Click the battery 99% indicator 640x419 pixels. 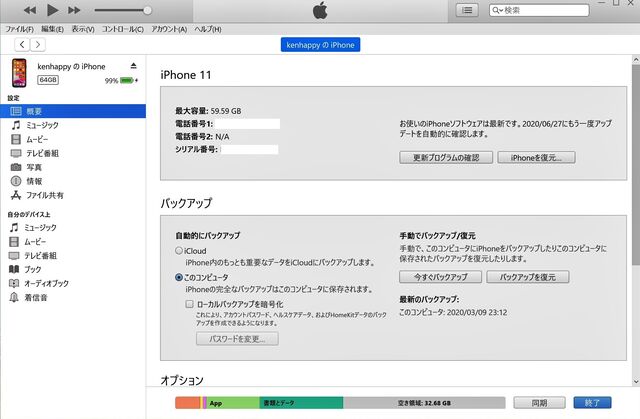click(x=122, y=80)
